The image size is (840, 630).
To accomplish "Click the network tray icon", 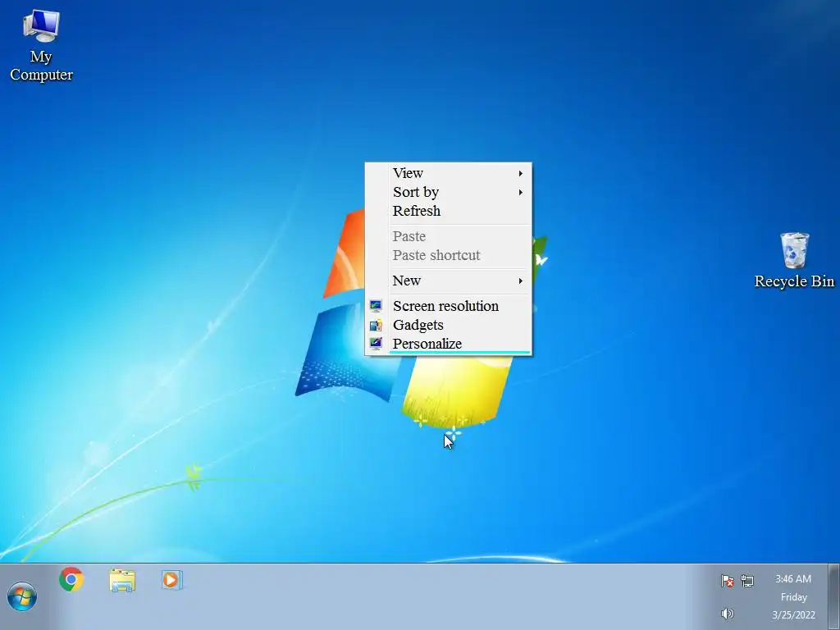I will point(747,581).
